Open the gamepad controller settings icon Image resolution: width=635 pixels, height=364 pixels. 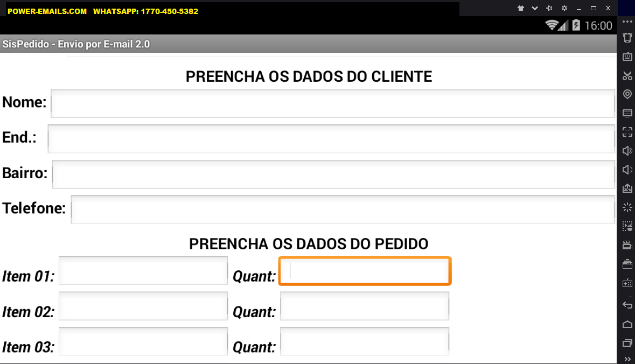tap(627, 283)
